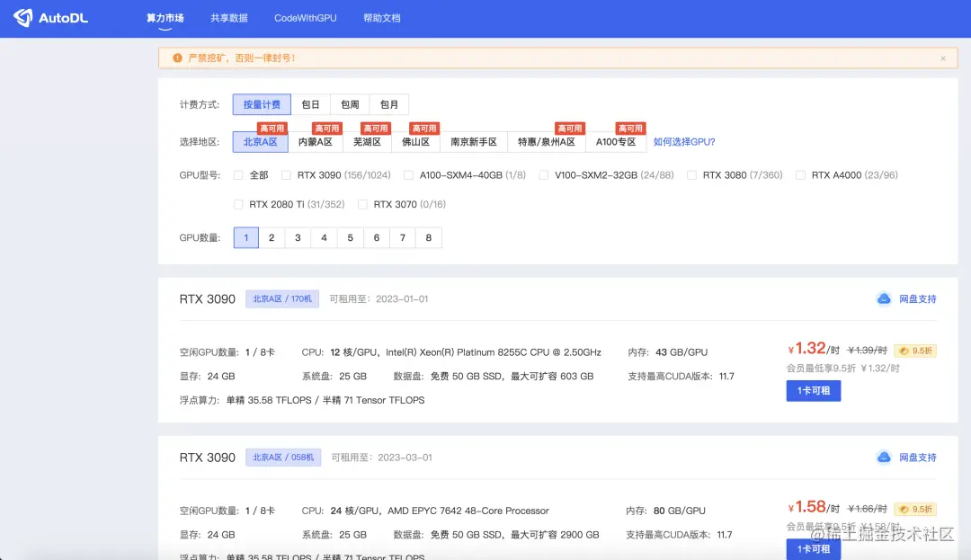Open the 帮助文档 menu item
The image size is (971, 560).
pyautogui.click(x=381, y=17)
